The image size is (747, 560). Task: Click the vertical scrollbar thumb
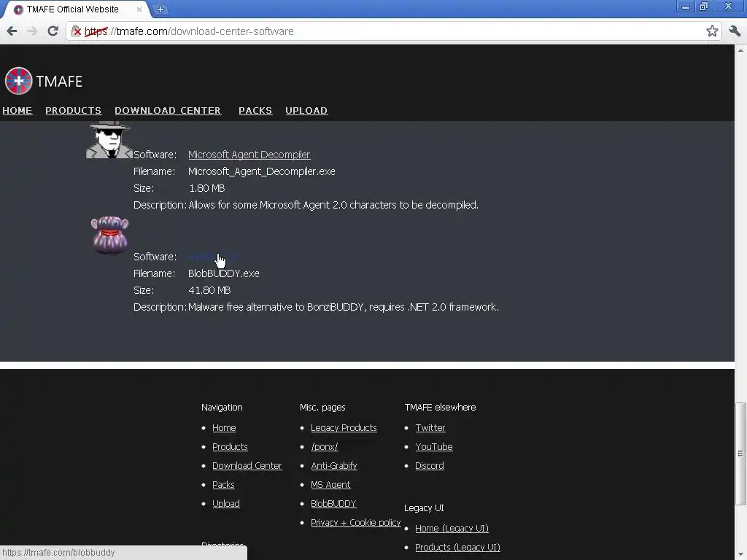(x=740, y=454)
